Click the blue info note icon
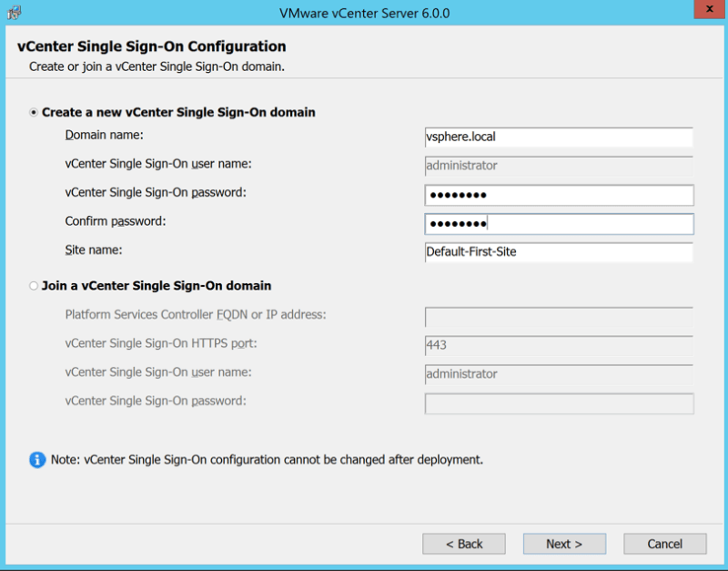 click(x=37, y=460)
